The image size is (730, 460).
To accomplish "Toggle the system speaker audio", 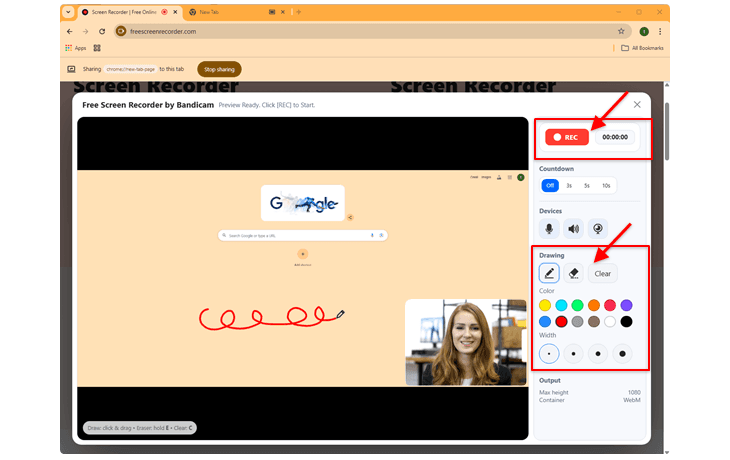I will (x=574, y=229).
